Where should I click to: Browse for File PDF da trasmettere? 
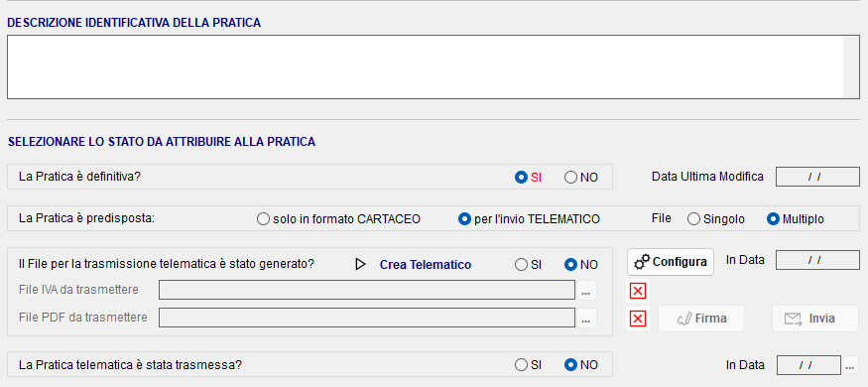point(587,318)
